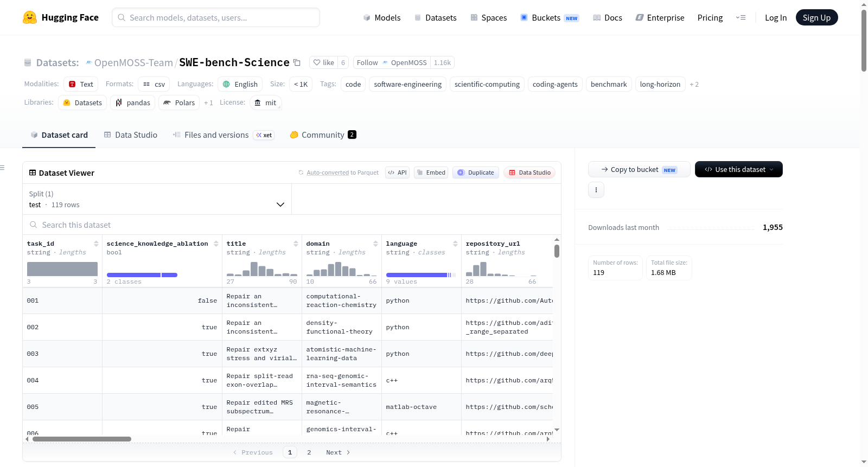This screenshot has height=467, width=868.
Task: Copy dataset name with the copy icon
Action: 297,62
